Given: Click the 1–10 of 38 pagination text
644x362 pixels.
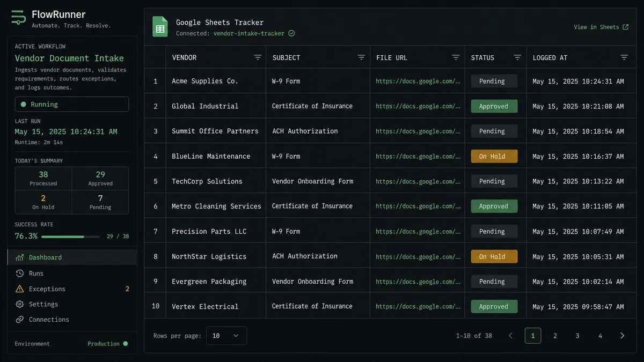Looking at the screenshot, I should (474, 336).
